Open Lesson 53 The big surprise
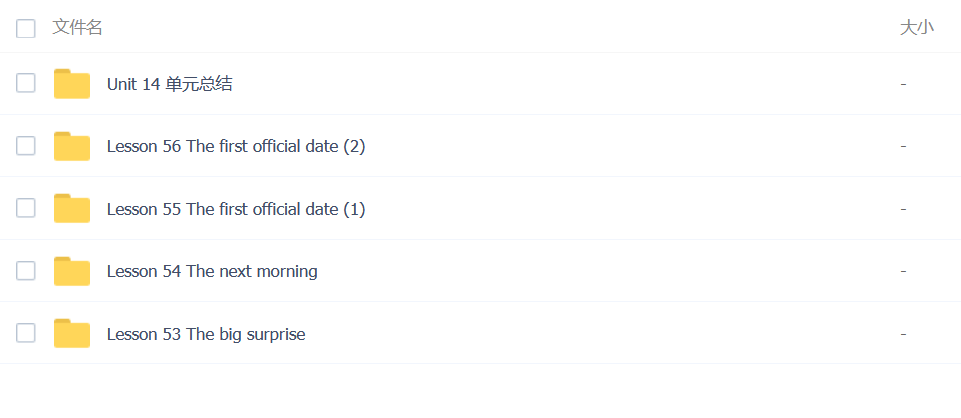The width and height of the screenshot is (961, 418). point(205,334)
